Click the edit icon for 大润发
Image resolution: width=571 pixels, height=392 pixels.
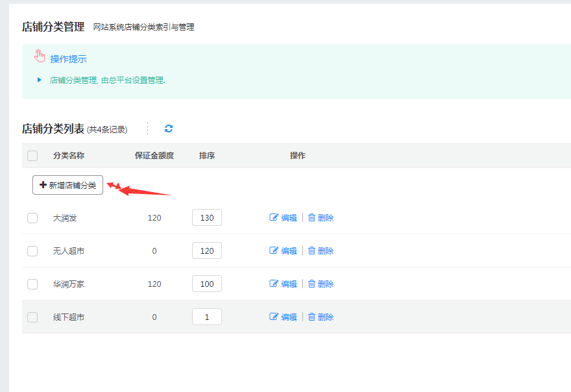point(274,218)
